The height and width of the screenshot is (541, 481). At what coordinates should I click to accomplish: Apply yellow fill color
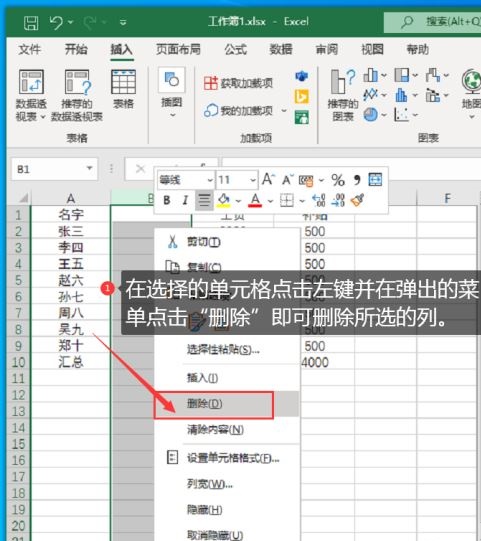point(224,200)
